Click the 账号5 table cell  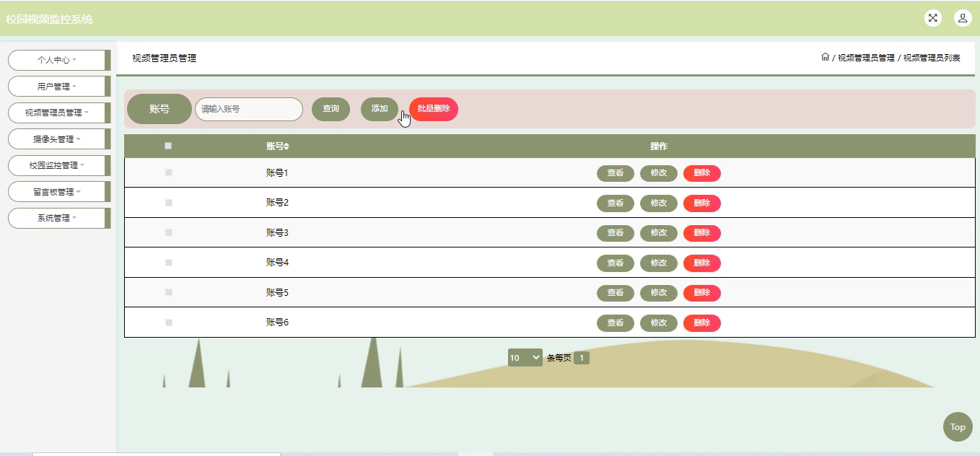coord(277,293)
